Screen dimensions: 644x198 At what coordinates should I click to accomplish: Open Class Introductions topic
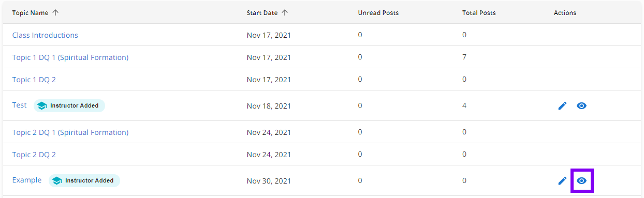point(45,35)
